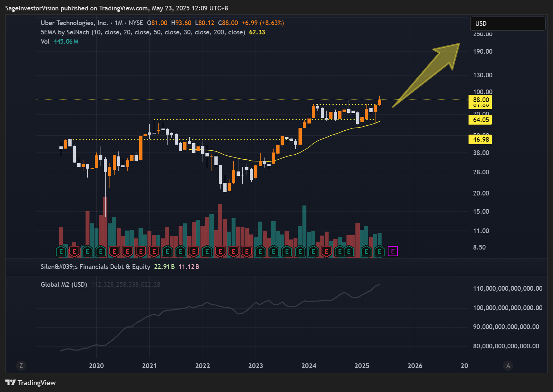553x392 pixels.
Task: Click the 445.06 M volume value
Action: 66,42
